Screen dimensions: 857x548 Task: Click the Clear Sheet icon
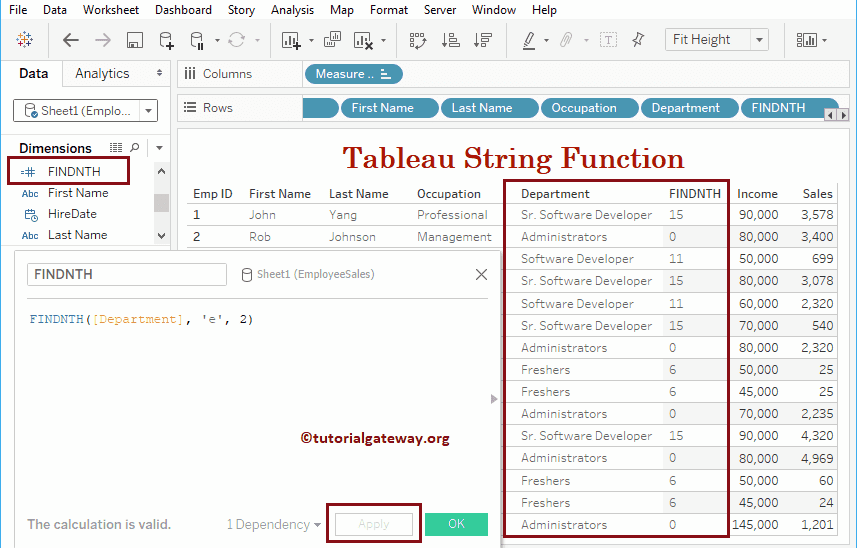click(363, 40)
